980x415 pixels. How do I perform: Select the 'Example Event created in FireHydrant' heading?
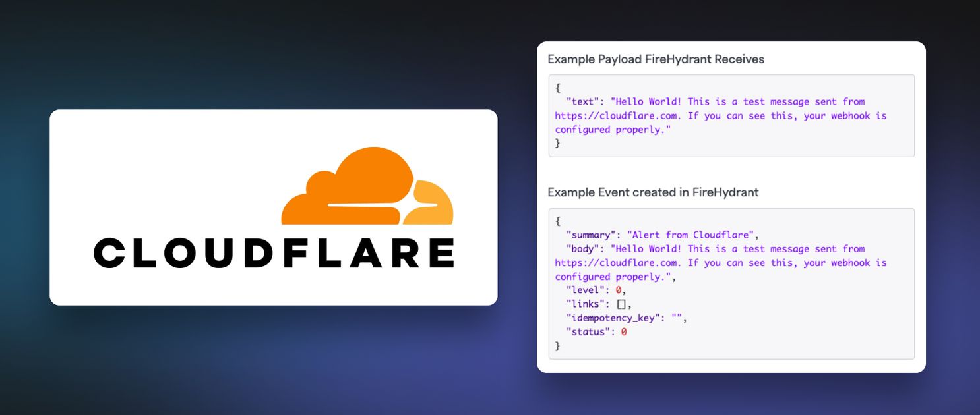[653, 192]
